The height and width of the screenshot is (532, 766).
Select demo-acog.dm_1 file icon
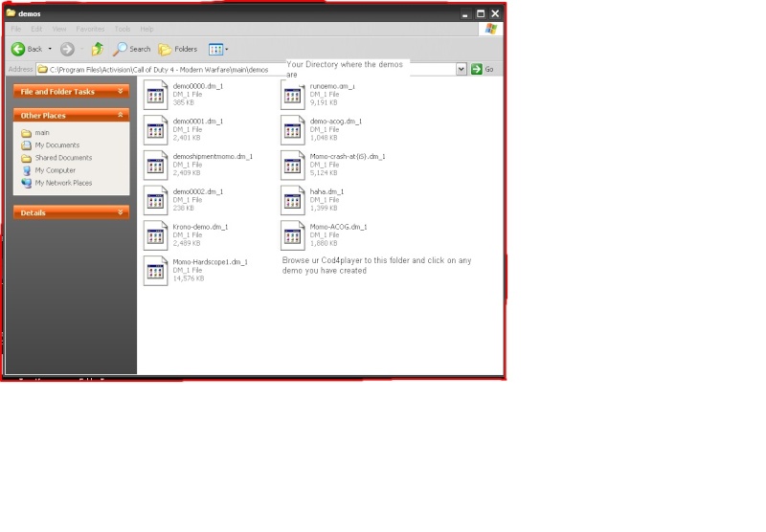[x=293, y=130]
